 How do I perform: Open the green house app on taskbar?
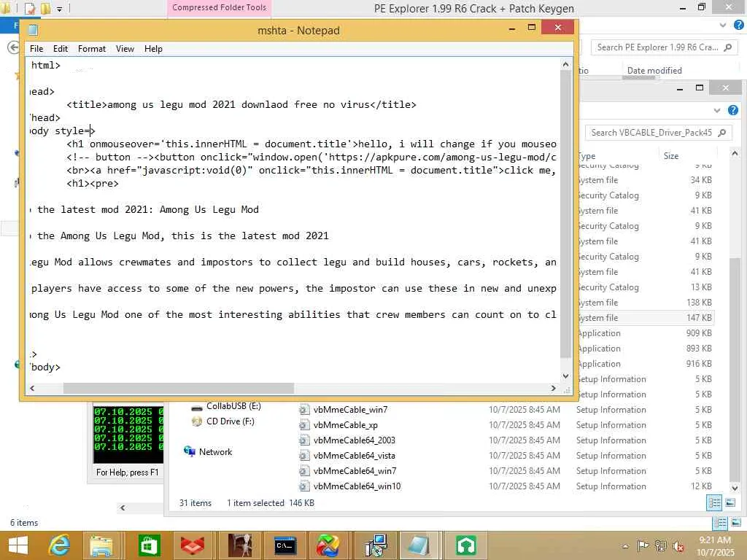click(466, 545)
